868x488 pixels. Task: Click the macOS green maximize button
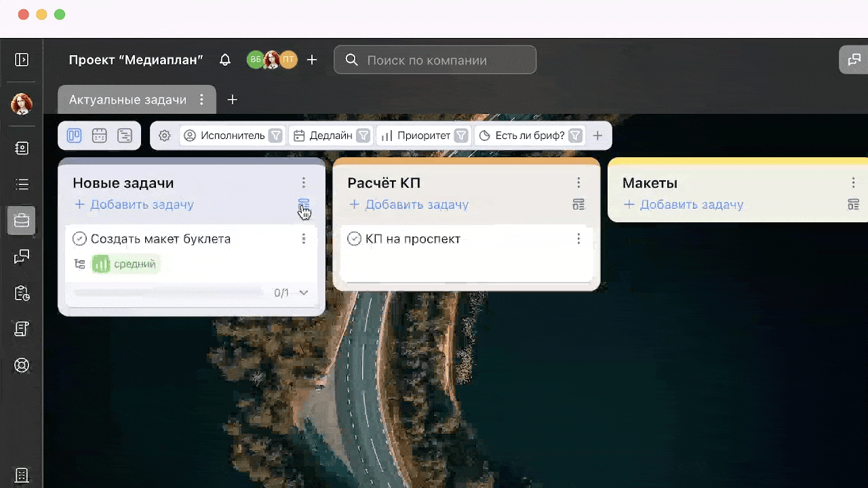(x=60, y=14)
